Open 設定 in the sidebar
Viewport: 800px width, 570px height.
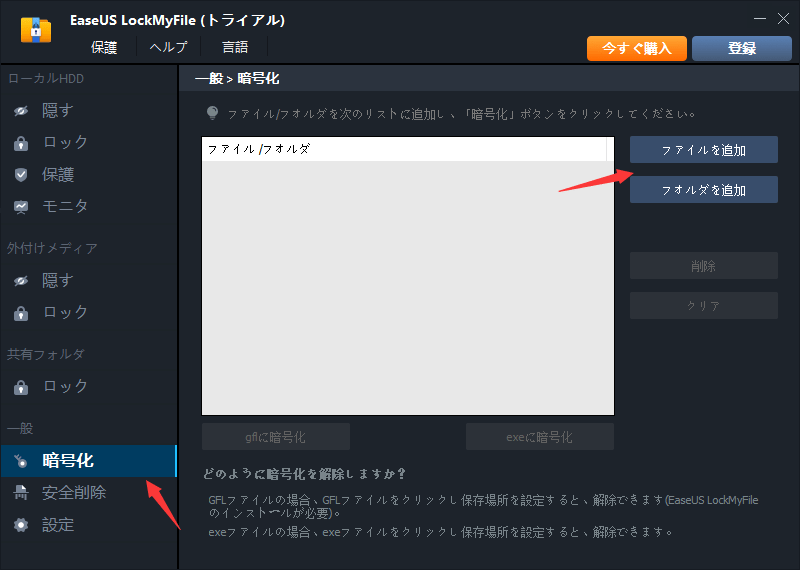pos(89,525)
